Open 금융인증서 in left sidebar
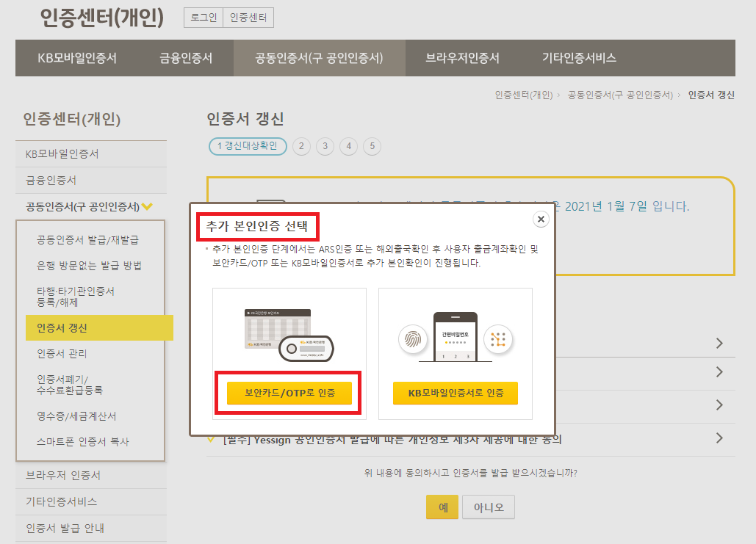 pyautogui.click(x=91, y=180)
